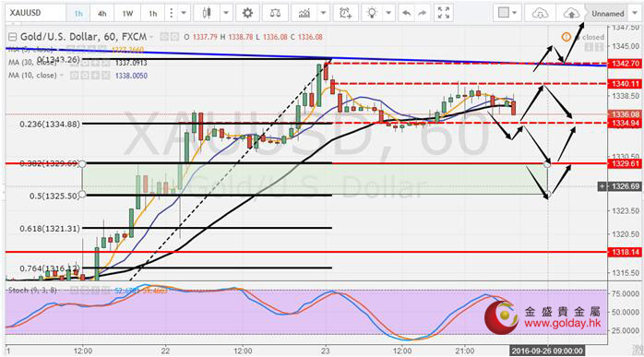Create an alert with alarm clock icon
This screenshot has width=644, height=357.
coord(345,13)
